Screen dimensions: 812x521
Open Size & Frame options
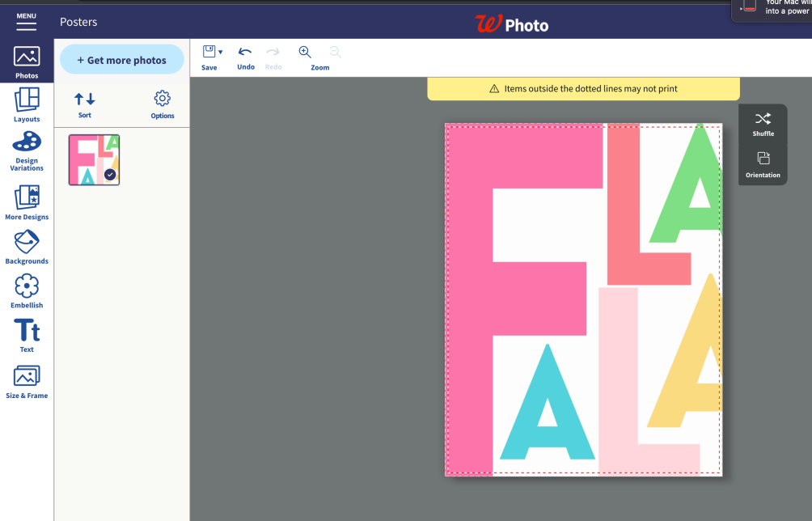pos(27,382)
